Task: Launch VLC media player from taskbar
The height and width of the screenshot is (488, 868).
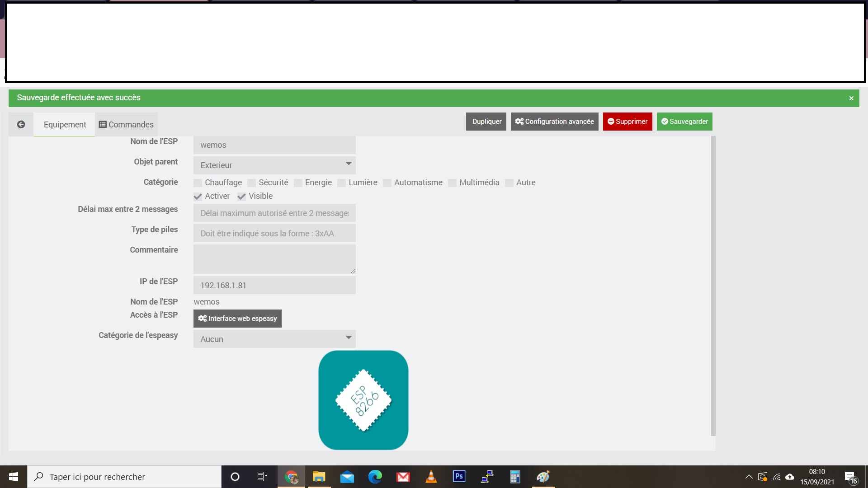Action: pyautogui.click(x=431, y=476)
